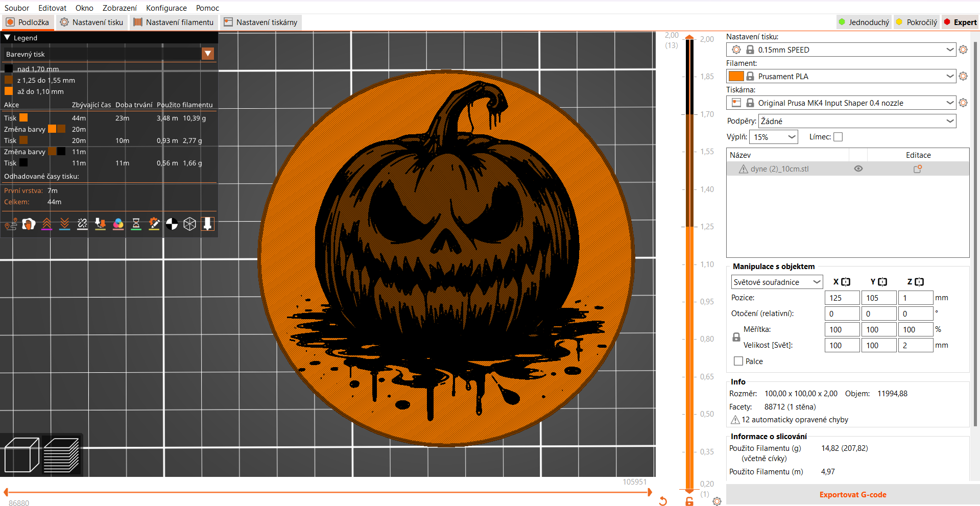980x506 pixels.
Task: Open printer settings gear next to Original Prusa MK4
Action: [x=963, y=103]
